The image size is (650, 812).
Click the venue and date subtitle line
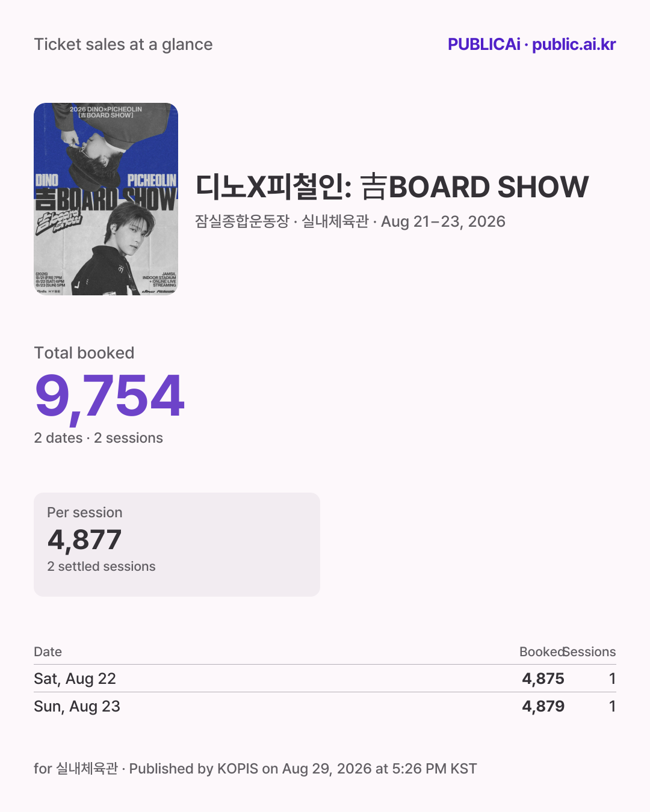point(350,221)
